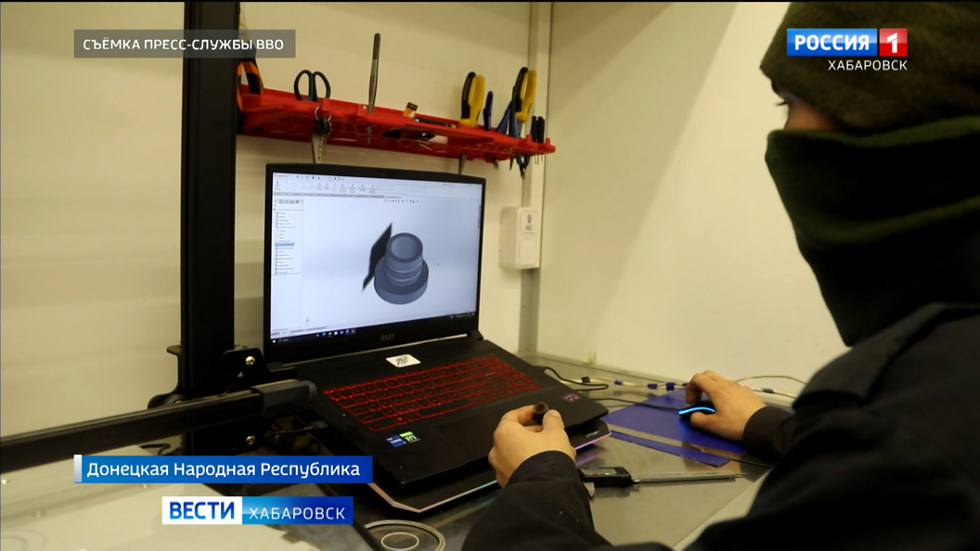Click the grey 3D part model in viewport
The image size is (980, 551).
401,269
